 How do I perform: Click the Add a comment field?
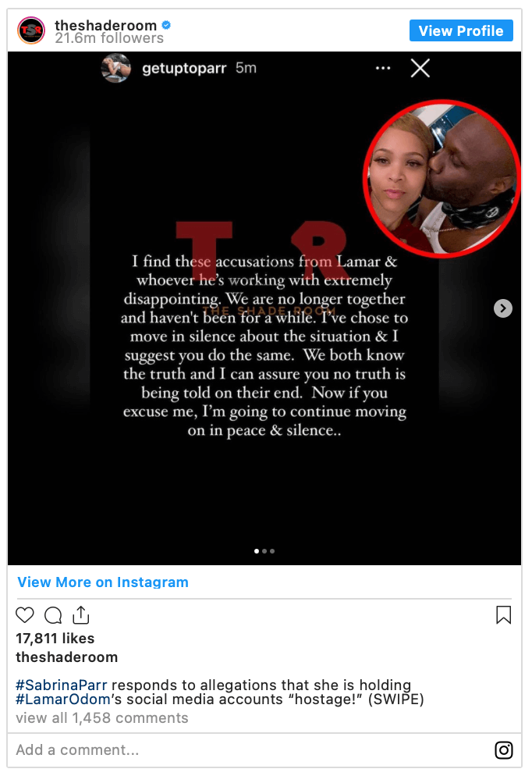(x=252, y=750)
